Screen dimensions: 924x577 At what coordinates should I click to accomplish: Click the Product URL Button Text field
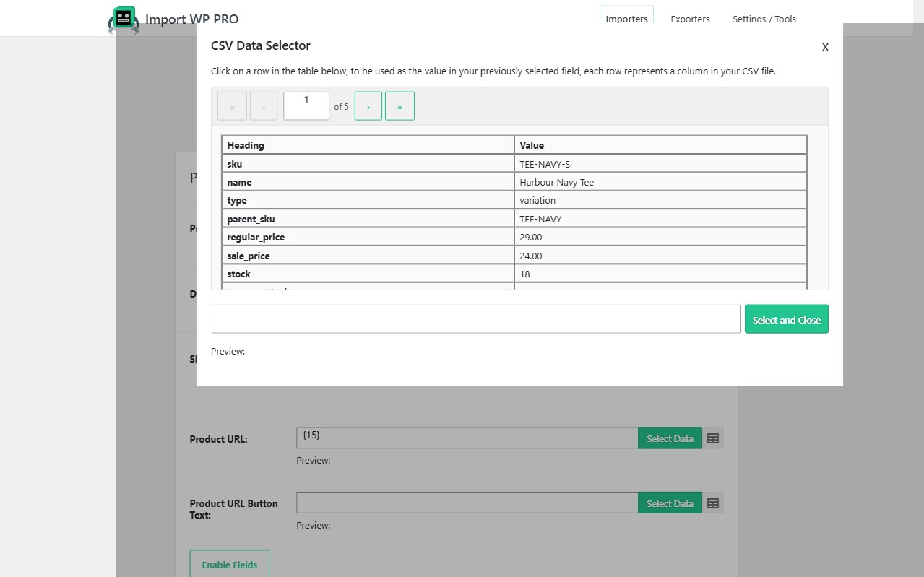click(467, 503)
